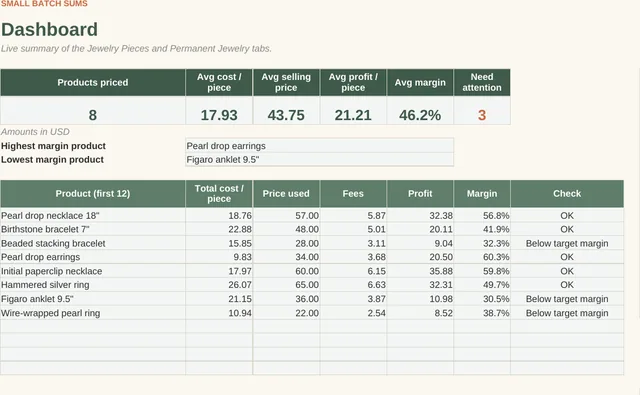
Task: Select the Products priced value 8
Action: click(93, 115)
